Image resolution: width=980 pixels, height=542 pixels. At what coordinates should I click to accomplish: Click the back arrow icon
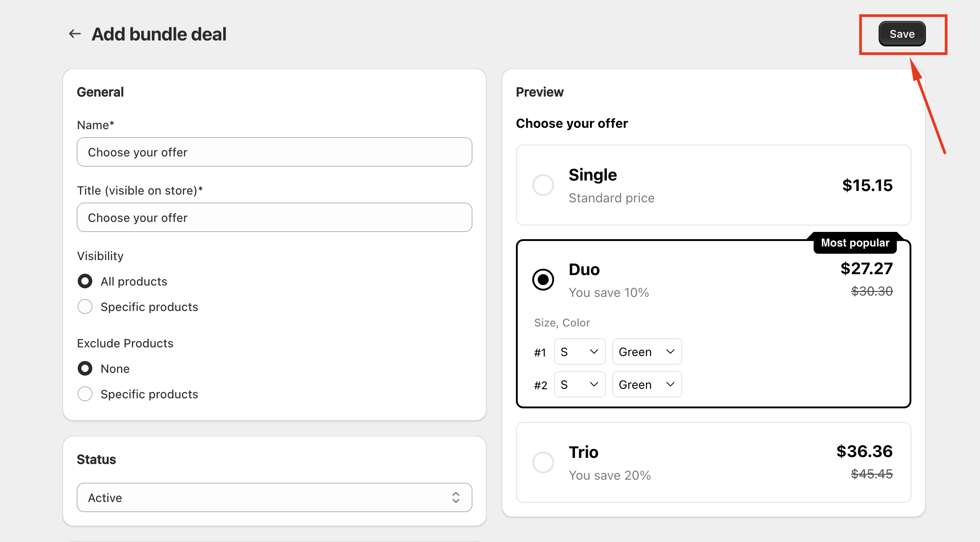75,34
